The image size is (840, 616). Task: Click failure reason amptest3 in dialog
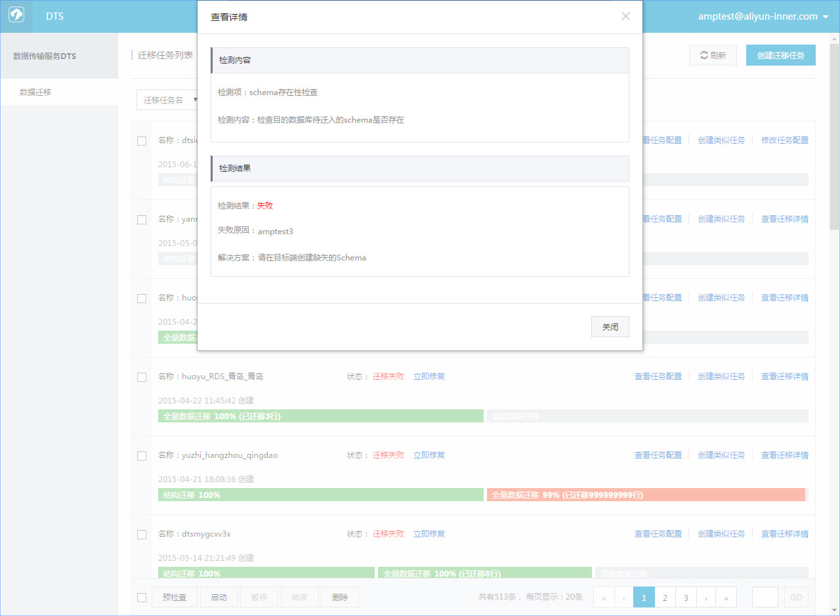276,232
